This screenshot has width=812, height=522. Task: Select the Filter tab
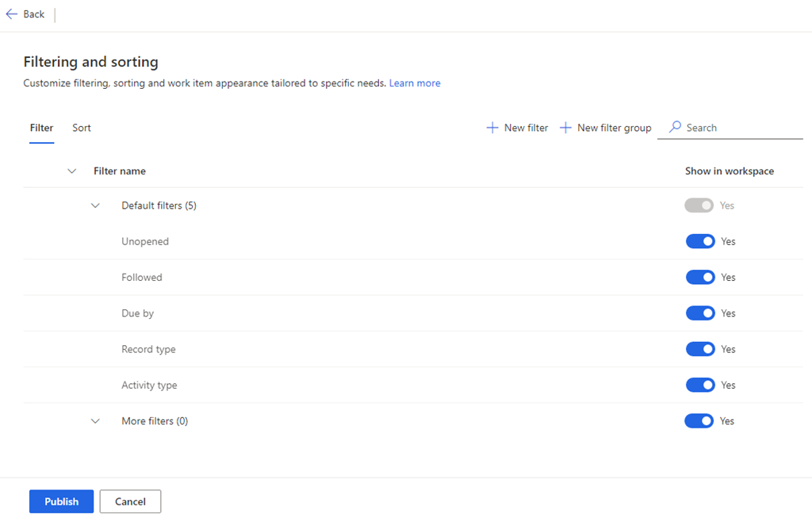click(41, 128)
